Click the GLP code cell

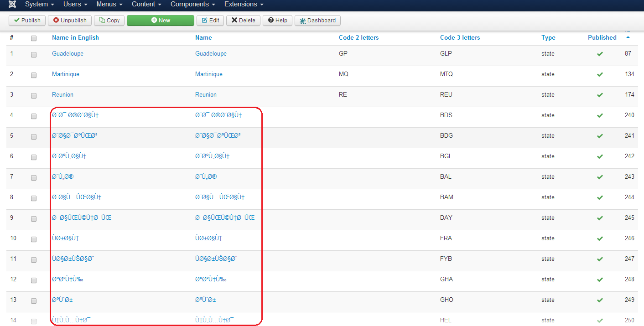tap(446, 54)
